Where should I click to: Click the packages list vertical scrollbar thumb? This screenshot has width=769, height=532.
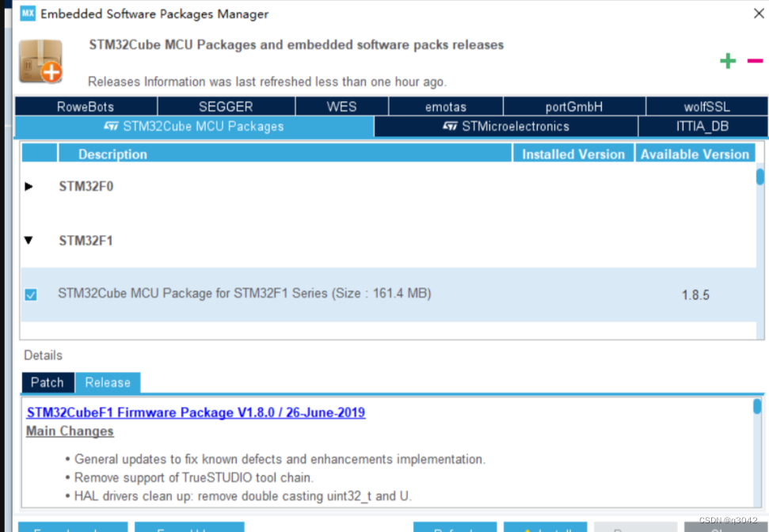pyautogui.click(x=759, y=177)
